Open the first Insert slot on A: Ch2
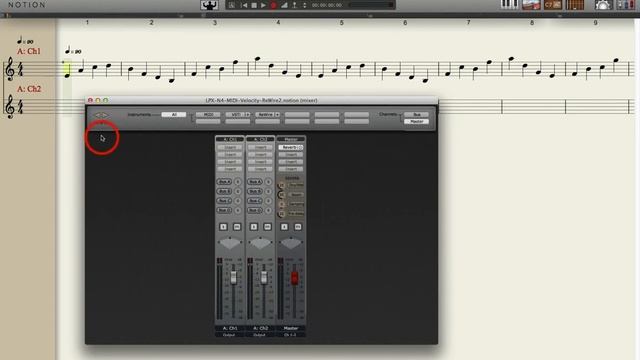 tap(260, 147)
